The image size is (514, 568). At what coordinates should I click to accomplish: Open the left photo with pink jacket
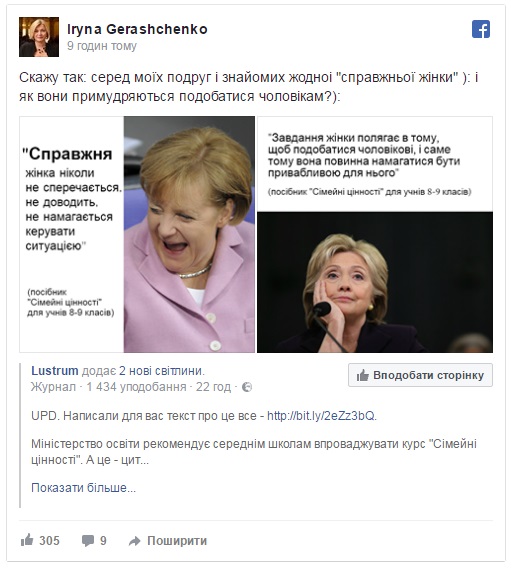click(189, 234)
